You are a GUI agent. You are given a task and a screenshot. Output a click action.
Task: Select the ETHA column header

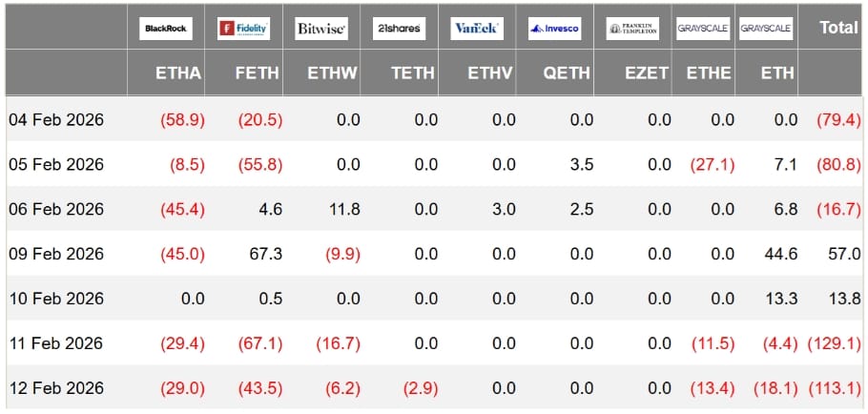click(x=178, y=73)
